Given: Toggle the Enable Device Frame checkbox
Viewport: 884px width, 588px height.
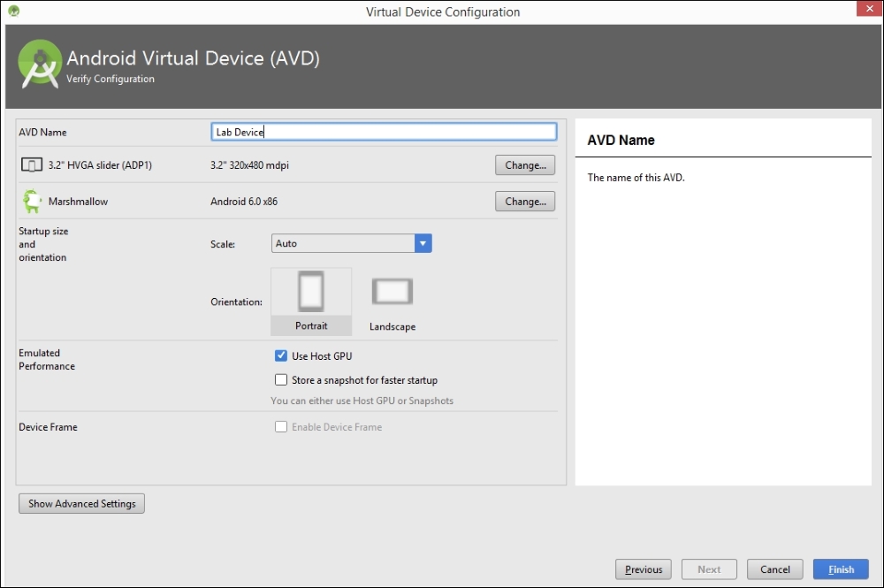Looking at the screenshot, I should 281,427.
